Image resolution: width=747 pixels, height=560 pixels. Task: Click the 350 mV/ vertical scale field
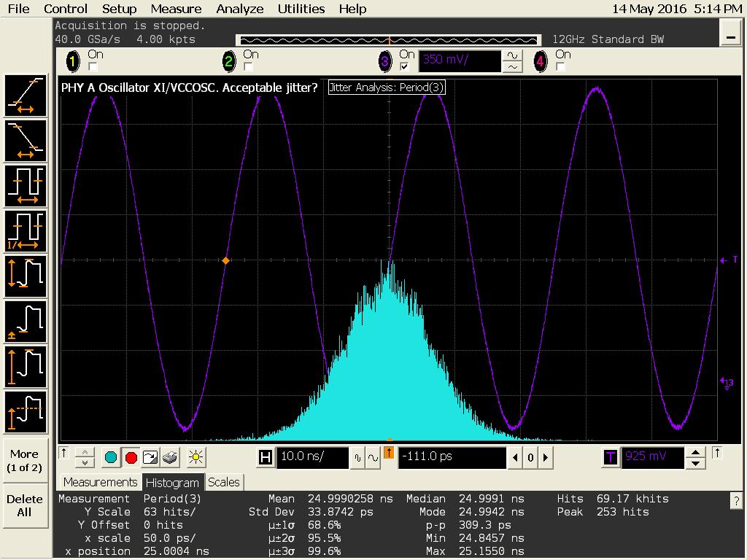click(460, 61)
